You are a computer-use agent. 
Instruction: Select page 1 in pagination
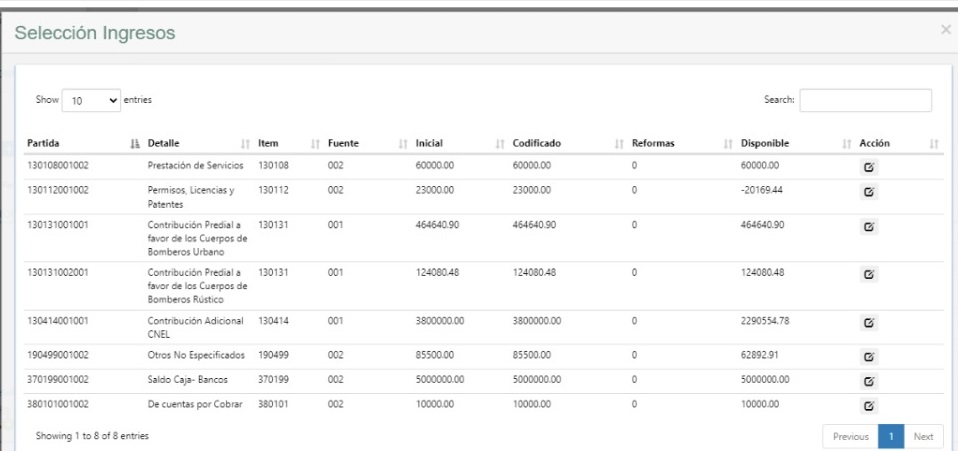point(891,436)
